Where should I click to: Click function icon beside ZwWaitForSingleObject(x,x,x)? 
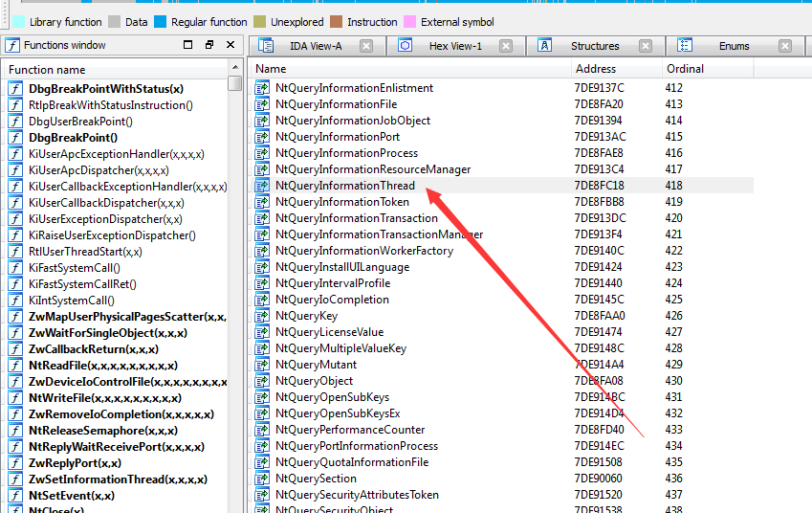point(15,333)
